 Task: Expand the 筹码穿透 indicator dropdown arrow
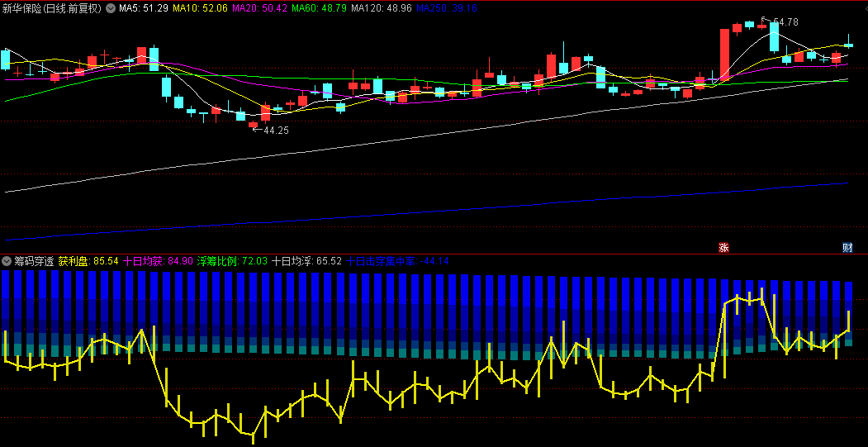click(7, 261)
